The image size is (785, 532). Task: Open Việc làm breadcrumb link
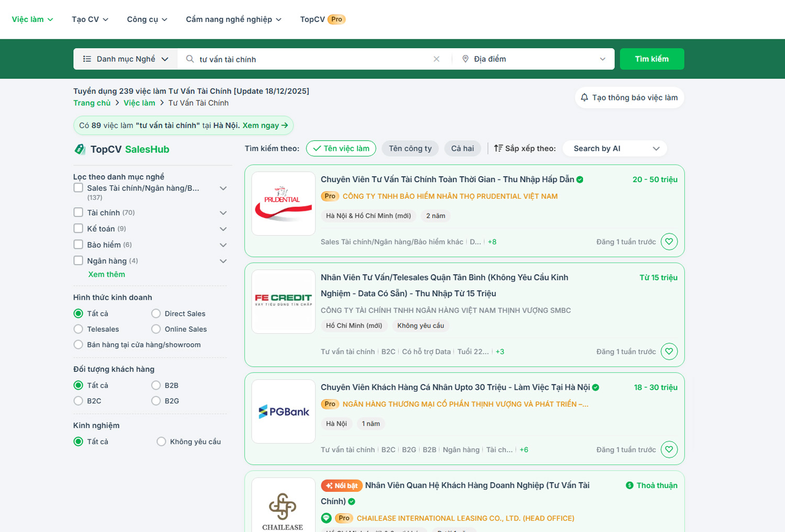click(x=139, y=103)
